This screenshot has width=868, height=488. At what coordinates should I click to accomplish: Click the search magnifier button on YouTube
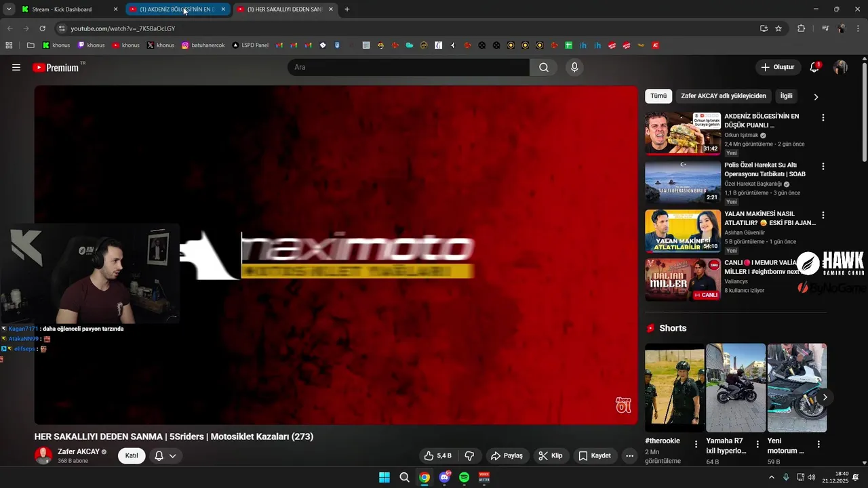pyautogui.click(x=544, y=67)
